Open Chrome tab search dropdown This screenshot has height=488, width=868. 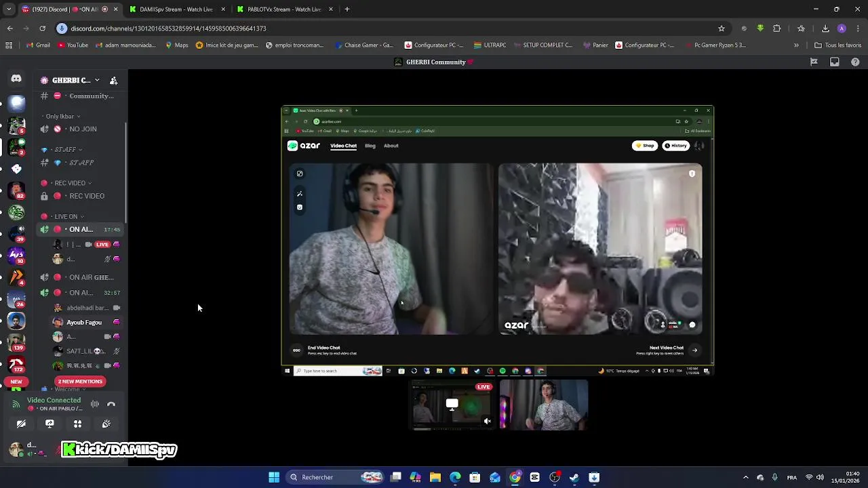click(x=8, y=9)
